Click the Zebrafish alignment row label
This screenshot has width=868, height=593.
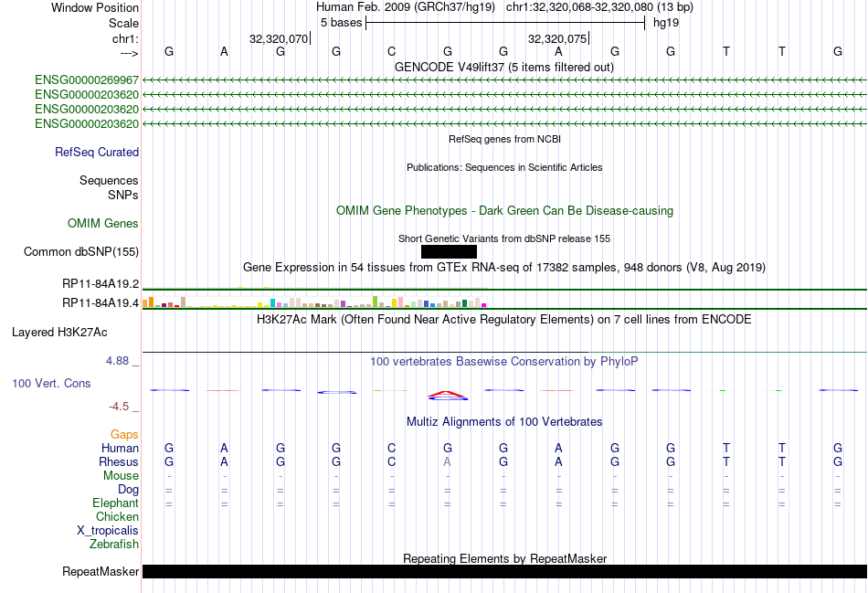pos(114,545)
